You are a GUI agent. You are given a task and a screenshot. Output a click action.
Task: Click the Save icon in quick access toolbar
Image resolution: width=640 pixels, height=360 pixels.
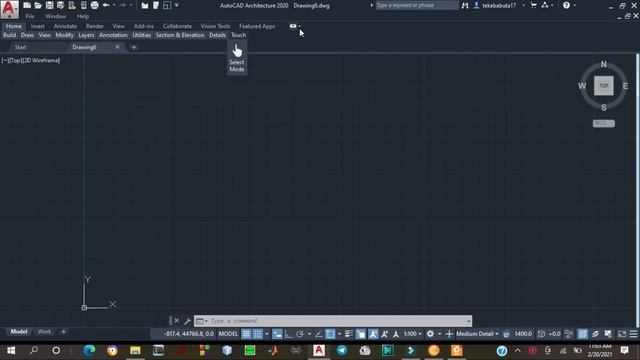pyautogui.click(x=49, y=5)
